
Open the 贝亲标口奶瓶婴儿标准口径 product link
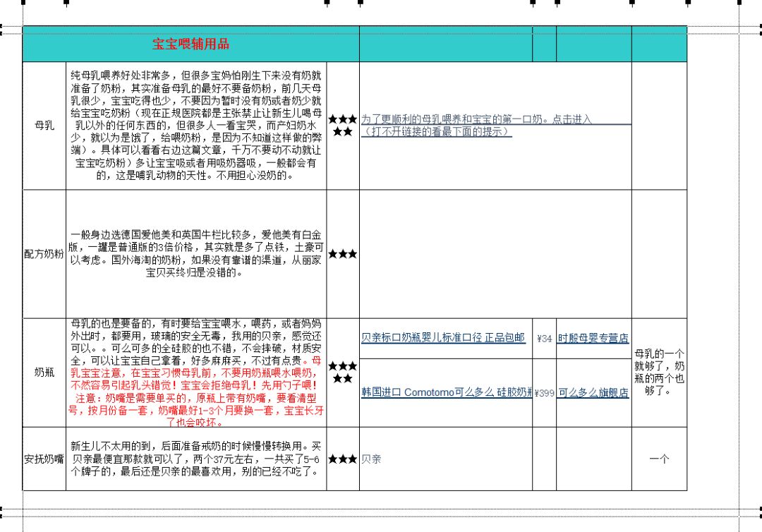tap(443, 338)
